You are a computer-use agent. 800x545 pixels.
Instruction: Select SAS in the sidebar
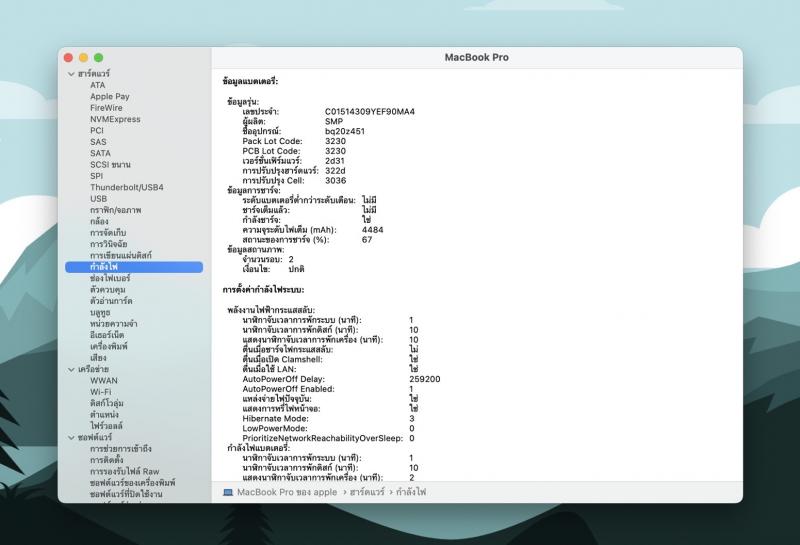pyautogui.click(x=98, y=142)
